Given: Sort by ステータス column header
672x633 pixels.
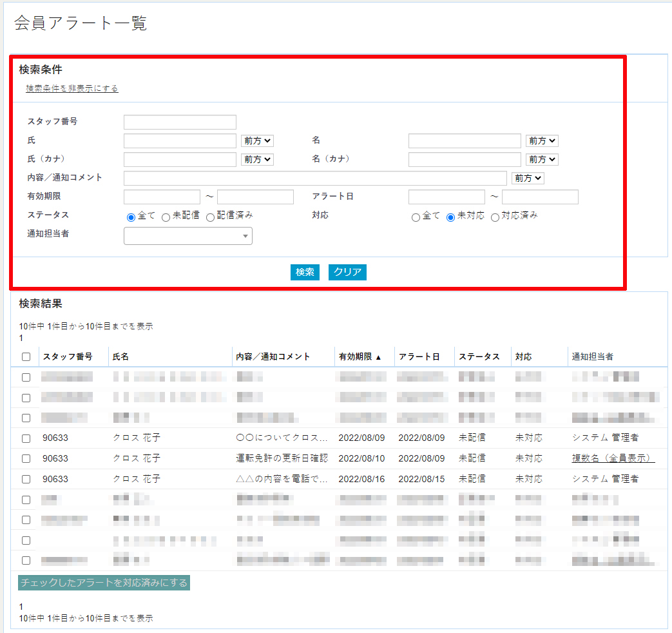Looking at the screenshot, I should 479,357.
